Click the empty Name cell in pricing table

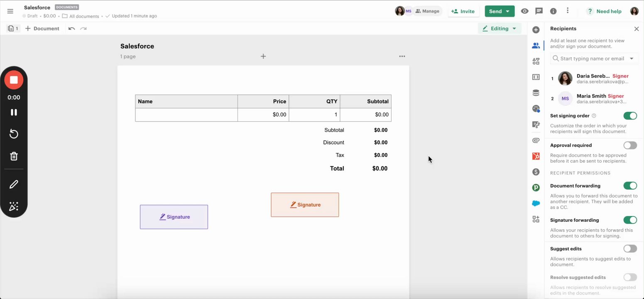(186, 115)
